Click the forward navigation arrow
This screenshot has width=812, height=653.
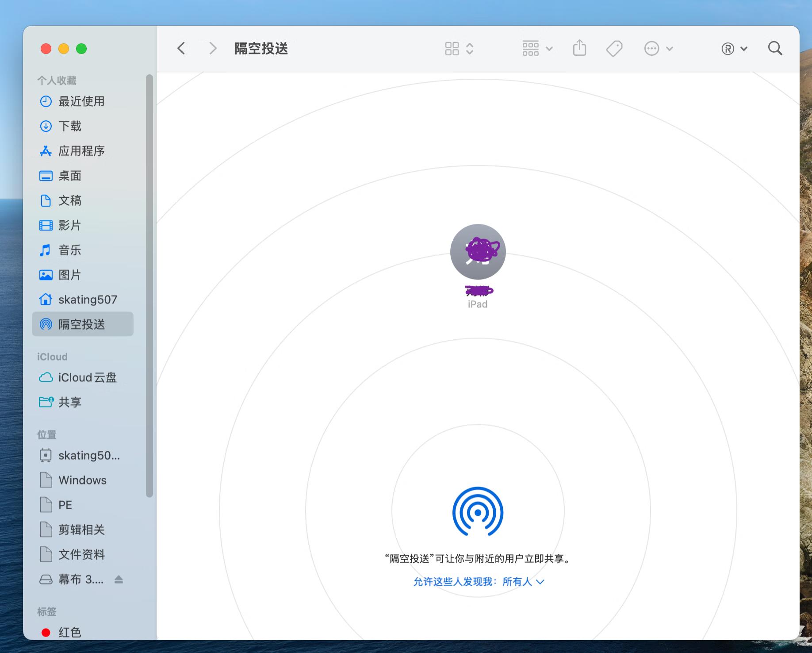213,48
